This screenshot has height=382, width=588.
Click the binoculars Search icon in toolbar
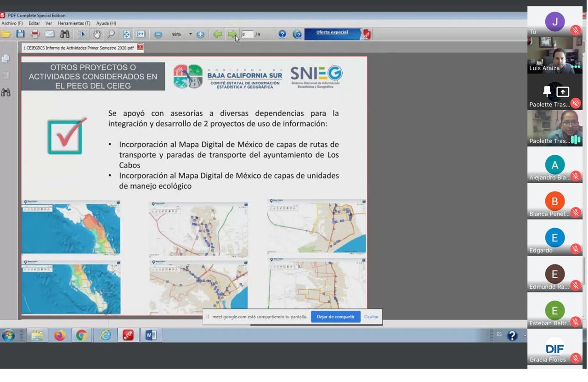65,34
